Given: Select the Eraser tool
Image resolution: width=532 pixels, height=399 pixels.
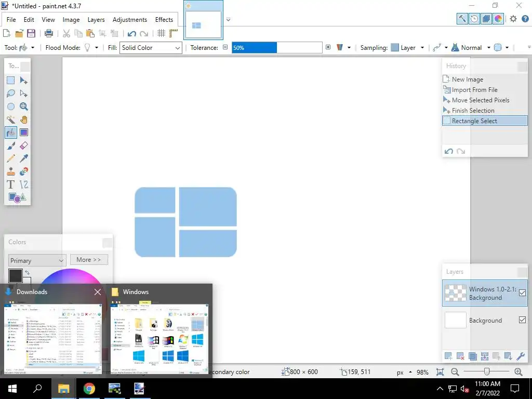Looking at the screenshot, I should (23, 145).
